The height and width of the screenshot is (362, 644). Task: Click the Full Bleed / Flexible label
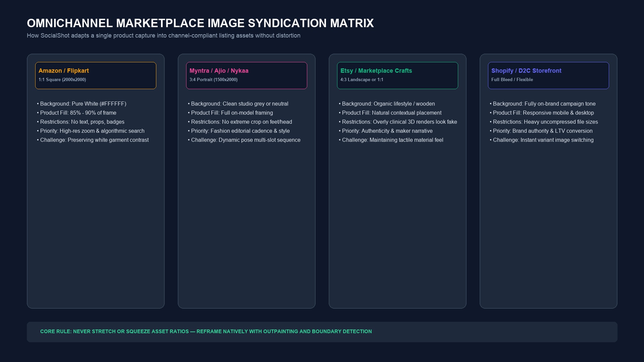pyautogui.click(x=512, y=80)
